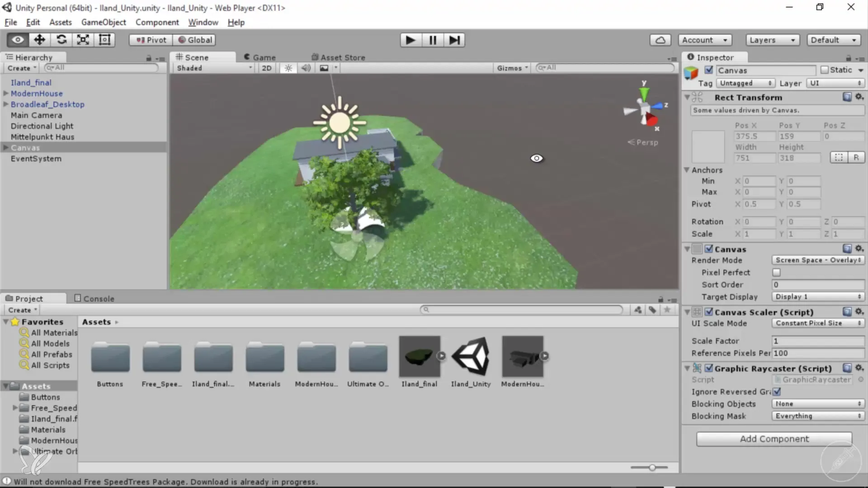Open the GameObject menu
868x488 pixels.
[x=104, y=22]
